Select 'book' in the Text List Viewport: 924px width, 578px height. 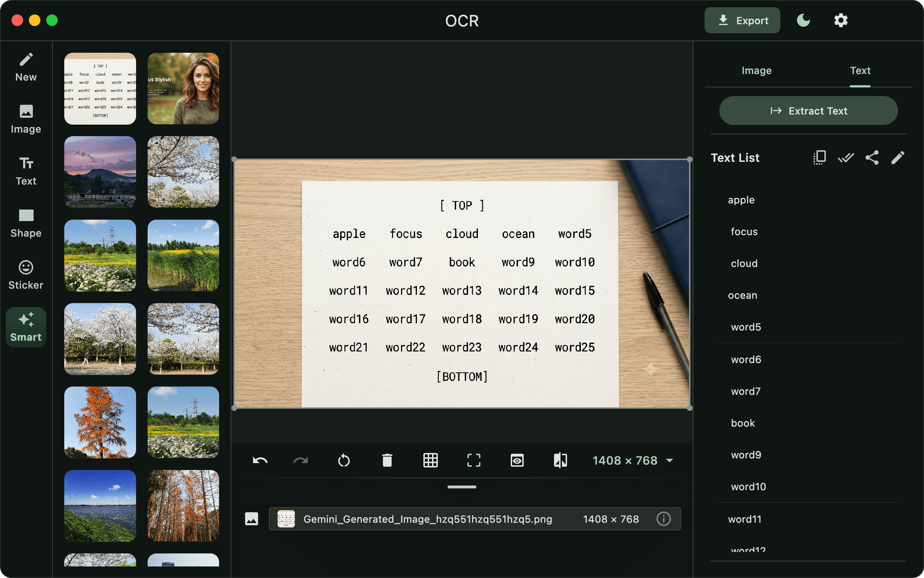(x=743, y=423)
